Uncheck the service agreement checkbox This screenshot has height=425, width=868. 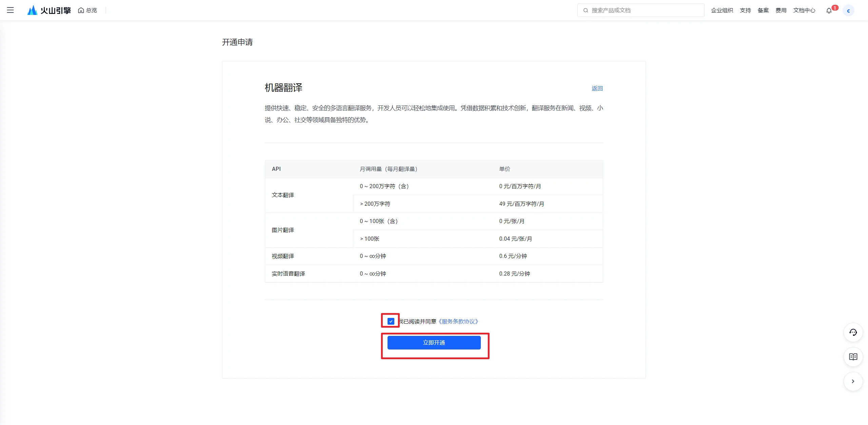[391, 321]
